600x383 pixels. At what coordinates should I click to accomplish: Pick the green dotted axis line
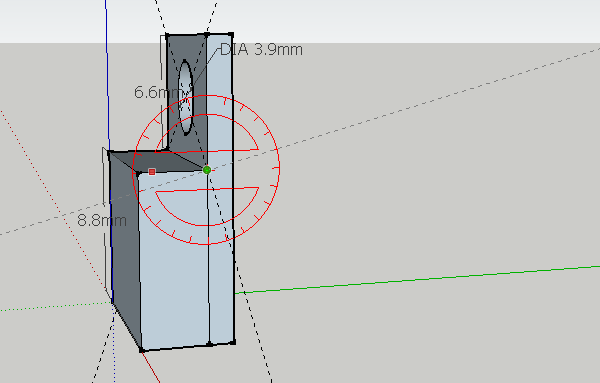[55, 307]
